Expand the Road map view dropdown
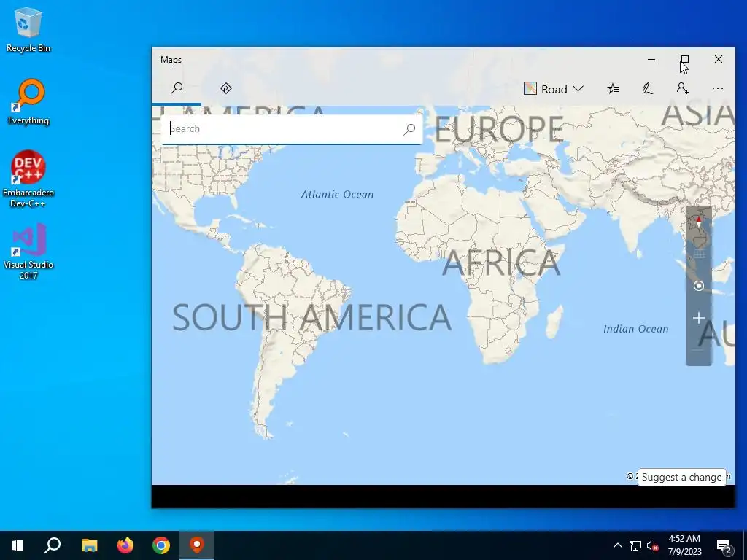 554,89
